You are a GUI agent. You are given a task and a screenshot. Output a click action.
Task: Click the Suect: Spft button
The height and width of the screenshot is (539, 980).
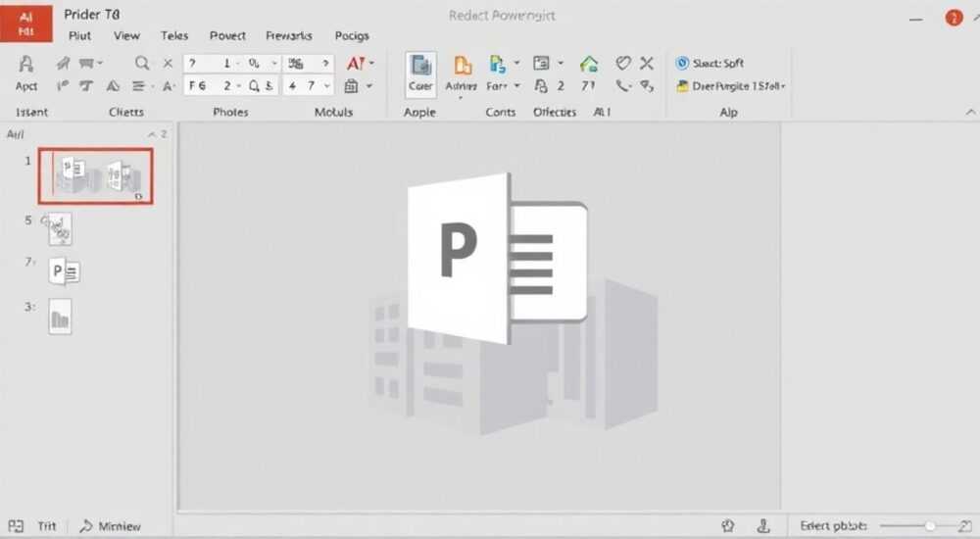[710, 63]
